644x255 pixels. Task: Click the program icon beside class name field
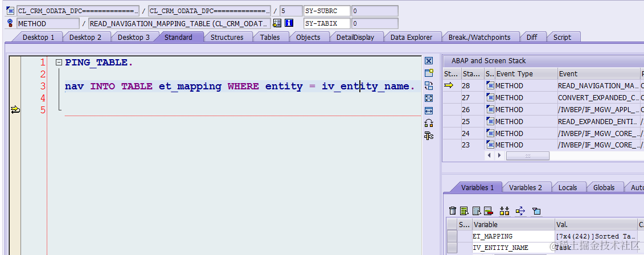pos(11,10)
